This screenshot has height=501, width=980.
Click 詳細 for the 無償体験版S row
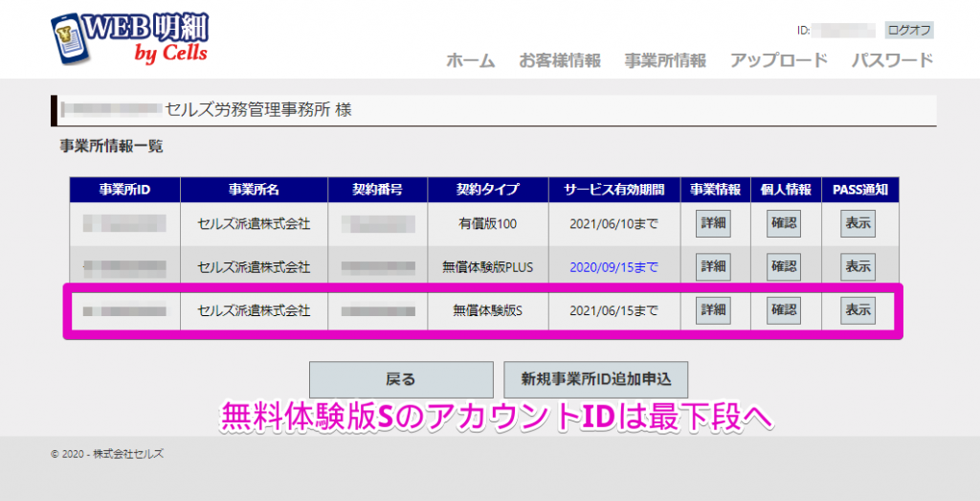pyautogui.click(x=713, y=309)
